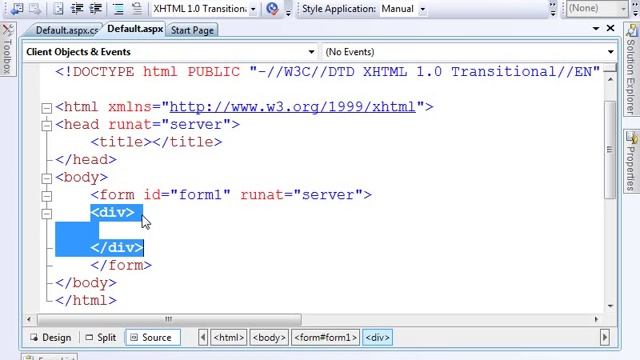Viewport: 640px width, 360px height.
Task: Decrease indent of selected lines
Action: pos(77,8)
